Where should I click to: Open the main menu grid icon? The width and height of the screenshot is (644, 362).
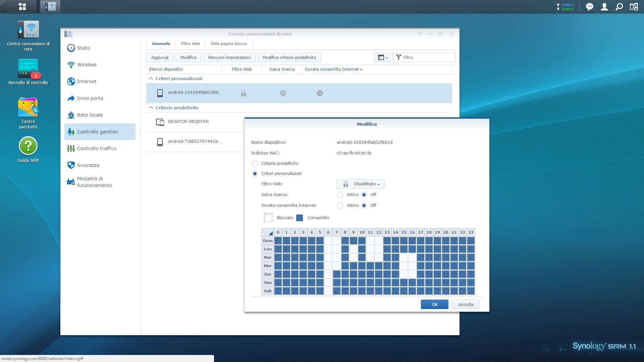coord(22,6)
